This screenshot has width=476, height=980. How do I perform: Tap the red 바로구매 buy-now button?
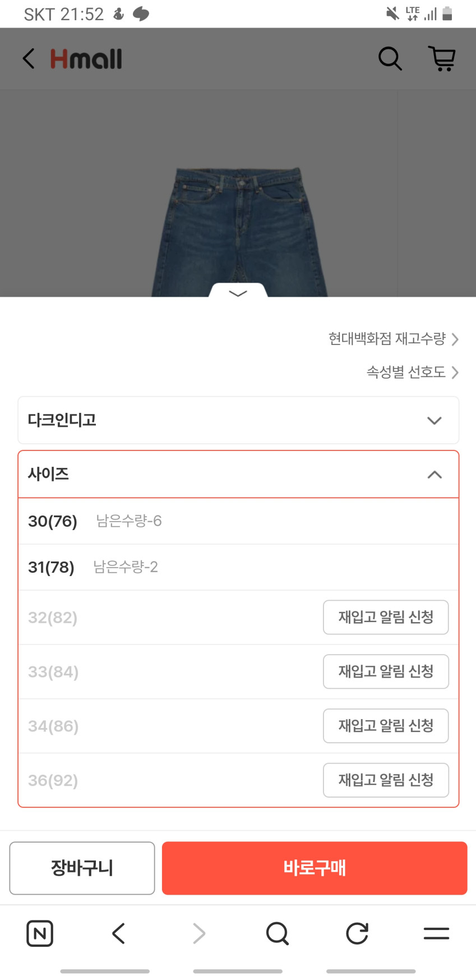click(315, 868)
